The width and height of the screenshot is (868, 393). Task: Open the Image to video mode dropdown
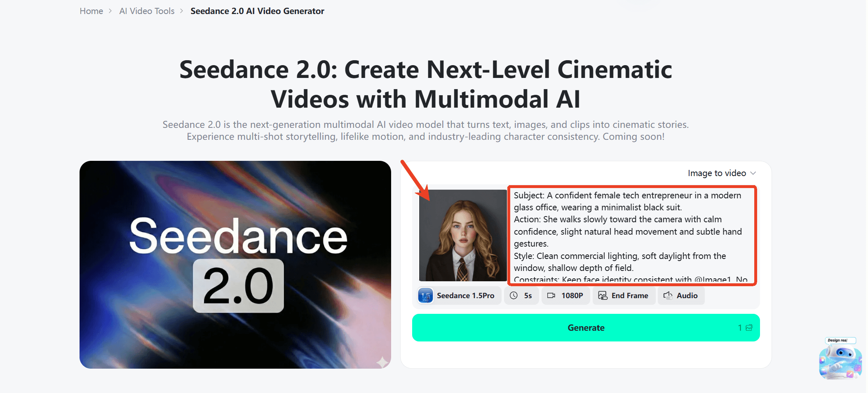tap(721, 173)
